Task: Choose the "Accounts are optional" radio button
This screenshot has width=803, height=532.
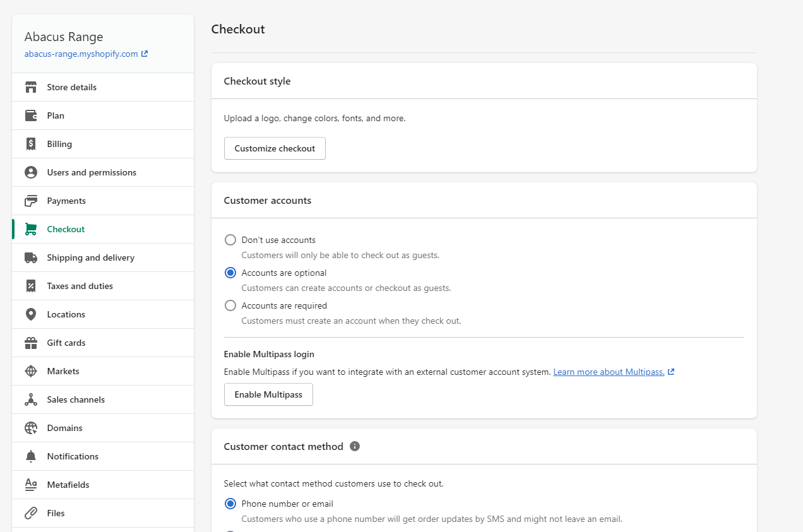Action: pos(230,273)
